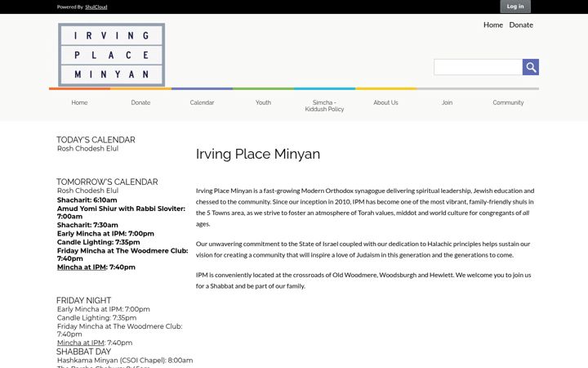Screen dimensions: 588x368
Task: Open the Irving Place Minyan logo
Action: 111,55
